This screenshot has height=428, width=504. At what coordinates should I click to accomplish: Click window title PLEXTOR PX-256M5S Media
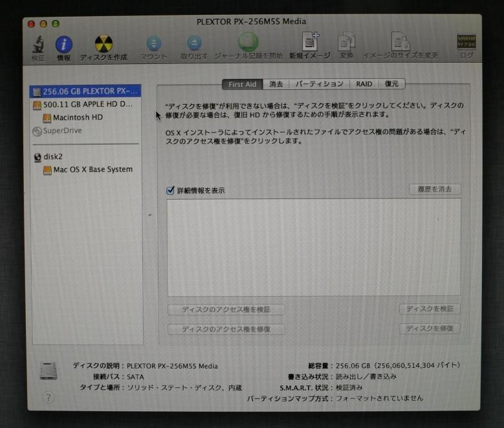click(x=251, y=22)
